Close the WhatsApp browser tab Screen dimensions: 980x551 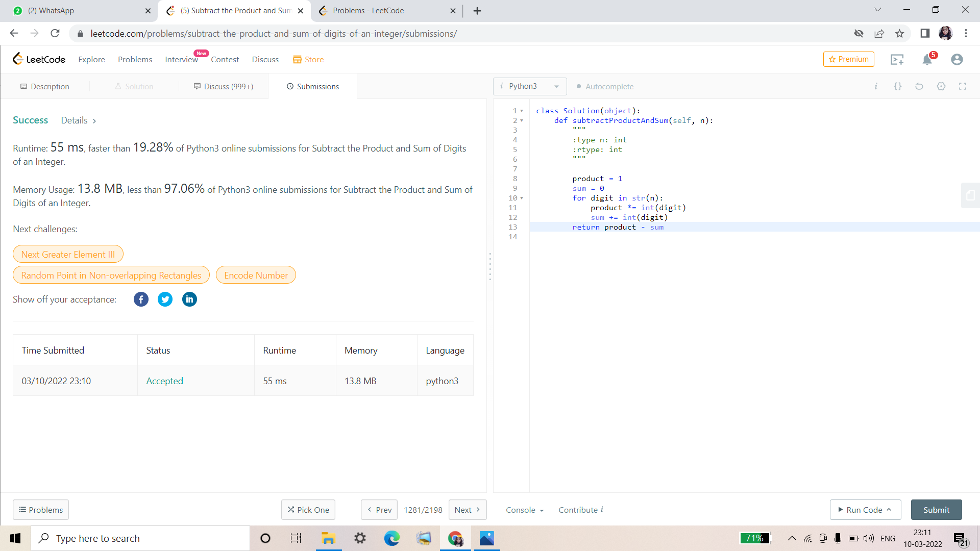148,11
